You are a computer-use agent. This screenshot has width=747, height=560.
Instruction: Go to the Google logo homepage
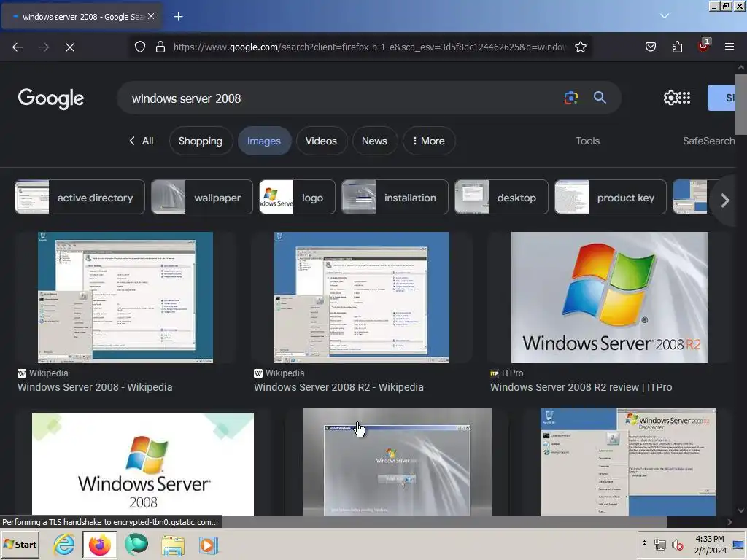51,98
